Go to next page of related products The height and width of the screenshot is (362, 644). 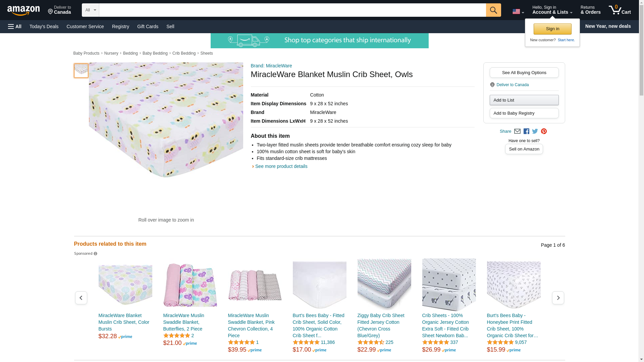coord(558,298)
